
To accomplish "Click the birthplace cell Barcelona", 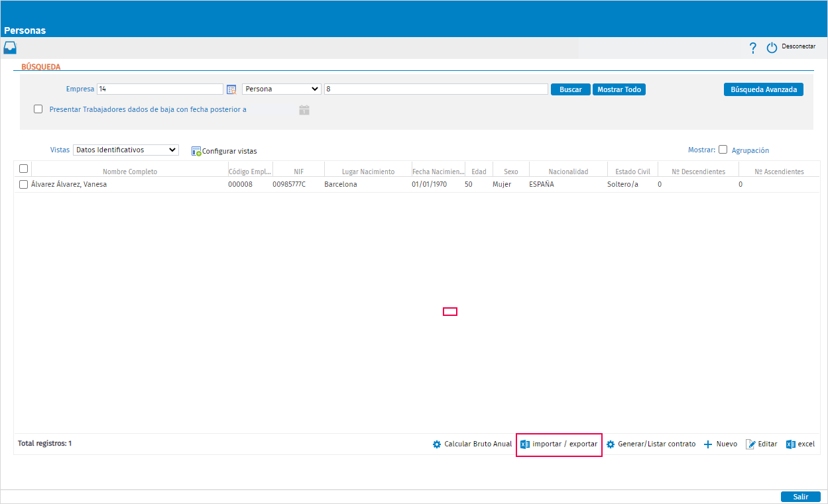I will (x=341, y=185).
